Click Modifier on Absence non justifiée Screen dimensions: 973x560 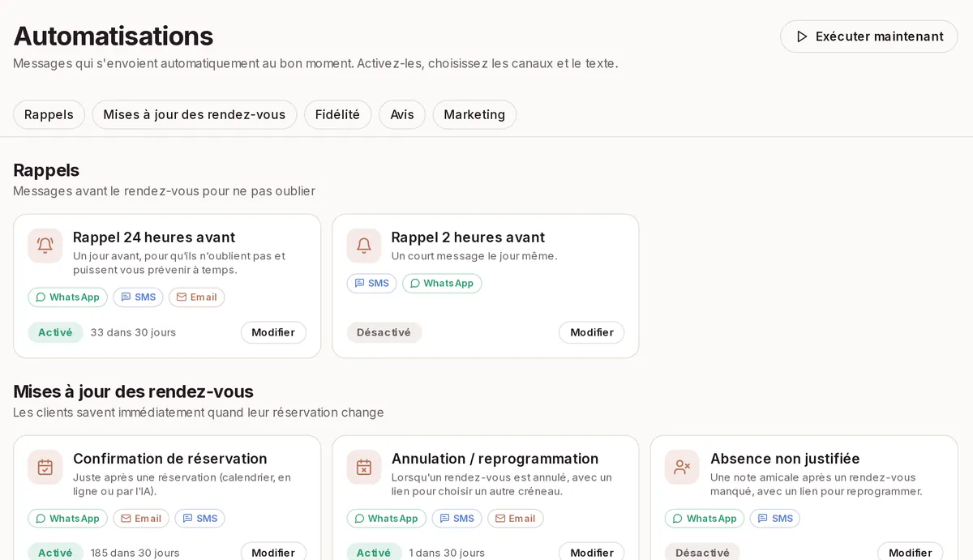click(910, 553)
